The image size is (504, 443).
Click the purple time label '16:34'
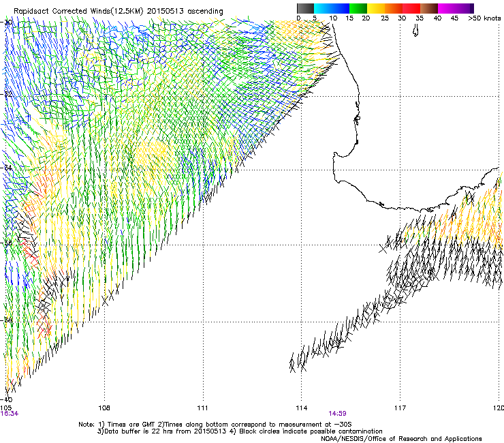pos(10,414)
